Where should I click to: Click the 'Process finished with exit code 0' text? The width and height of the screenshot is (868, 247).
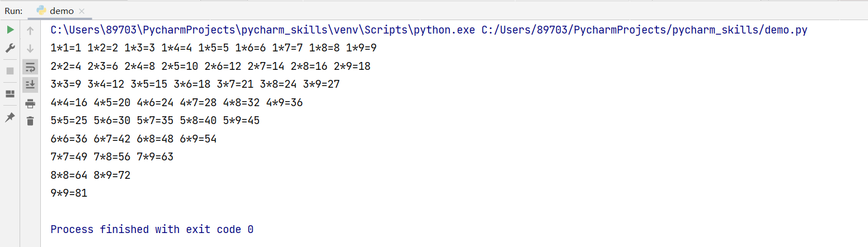(x=152, y=229)
